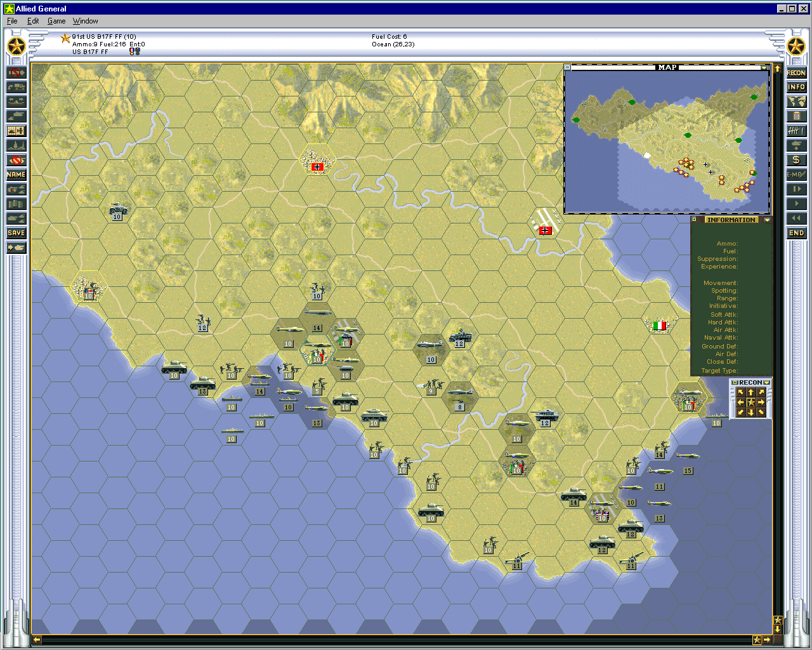Click the RECON pad center star
Screen dimensions: 812x650
751,402
